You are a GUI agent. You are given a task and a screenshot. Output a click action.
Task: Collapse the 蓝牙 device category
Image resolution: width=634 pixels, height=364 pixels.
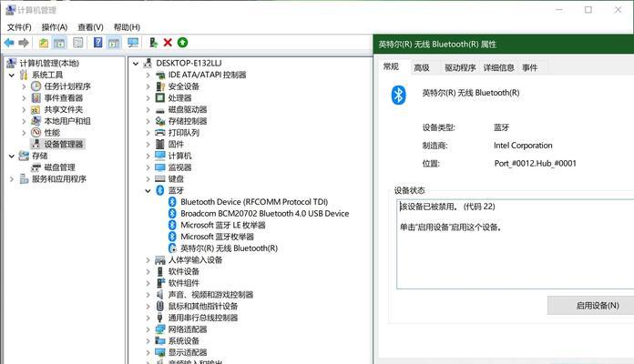pyautogui.click(x=148, y=190)
